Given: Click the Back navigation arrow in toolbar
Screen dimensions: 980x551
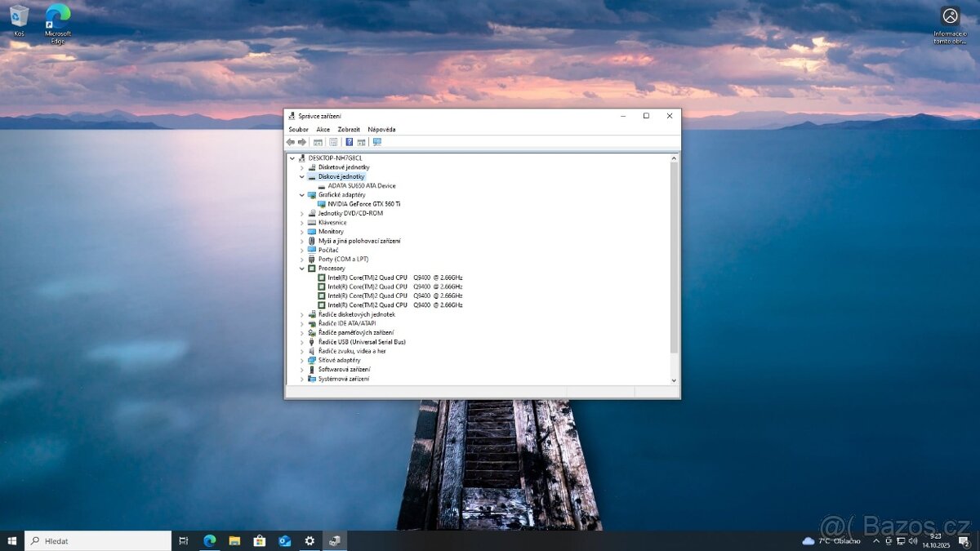Looking at the screenshot, I should pyautogui.click(x=291, y=141).
